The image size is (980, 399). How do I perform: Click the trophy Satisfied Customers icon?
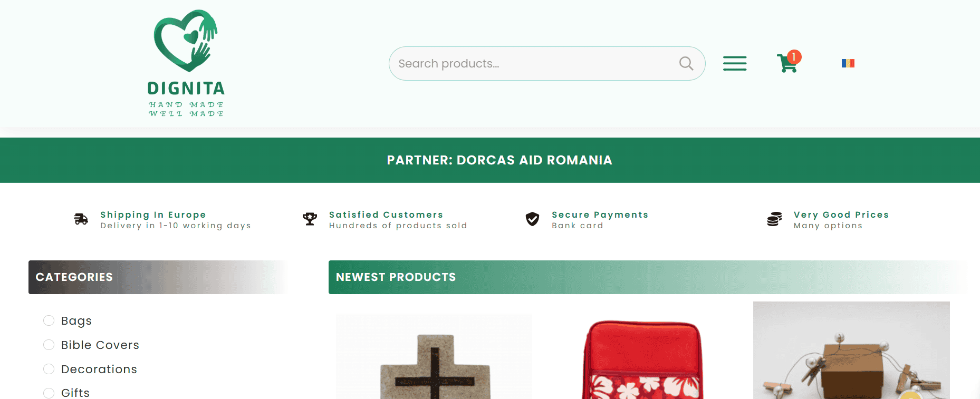[x=310, y=219]
